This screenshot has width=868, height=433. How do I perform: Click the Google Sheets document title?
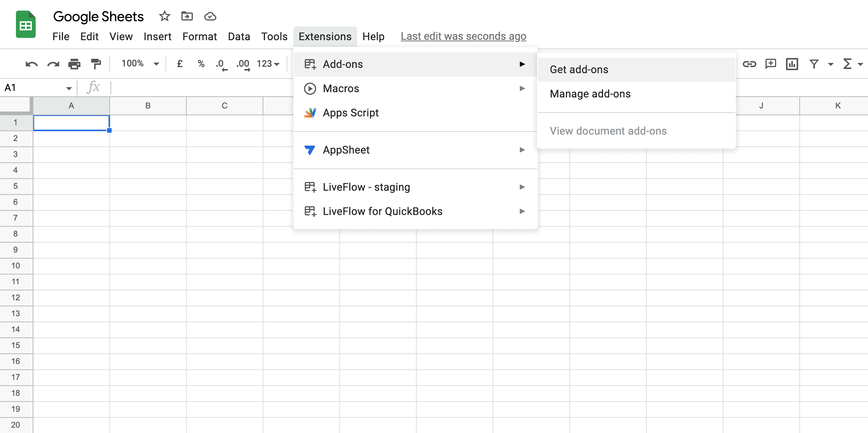[x=98, y=17]
